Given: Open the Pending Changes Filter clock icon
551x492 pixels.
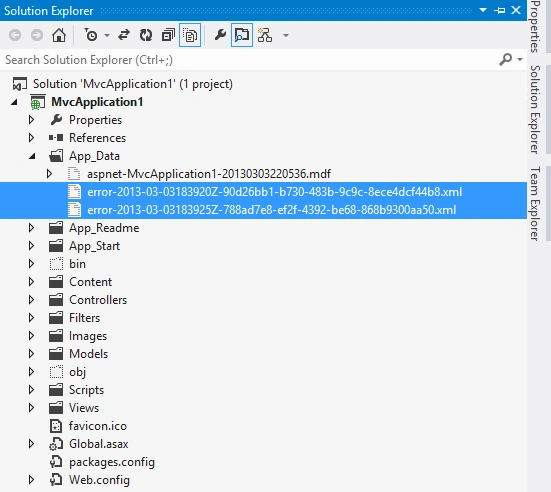Looking at the screenshot, I should (91, 35).
